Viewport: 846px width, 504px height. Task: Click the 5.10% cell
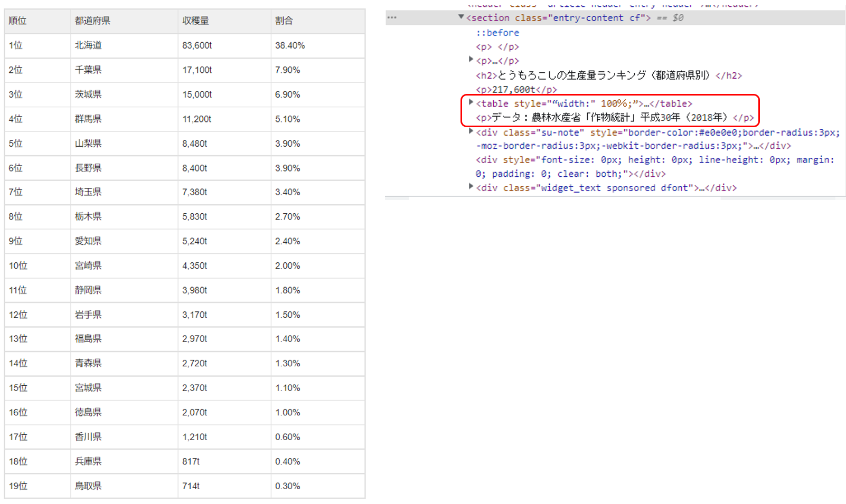pyautogui.click(x=318, y=119)
